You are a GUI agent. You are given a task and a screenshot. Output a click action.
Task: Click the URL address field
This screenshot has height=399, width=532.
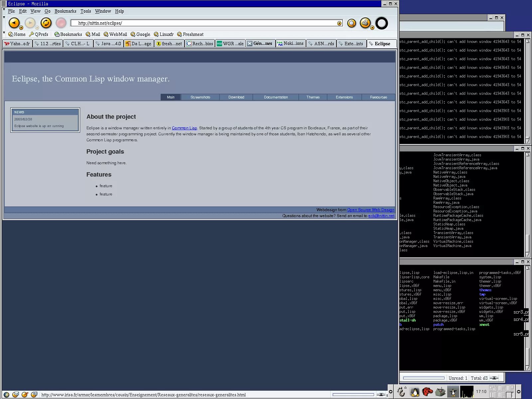tap(206, 23)
